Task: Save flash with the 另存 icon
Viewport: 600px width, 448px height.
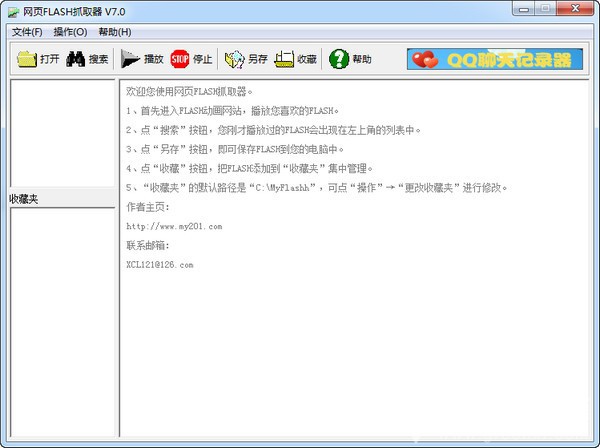Action: (x=246, y=59)
